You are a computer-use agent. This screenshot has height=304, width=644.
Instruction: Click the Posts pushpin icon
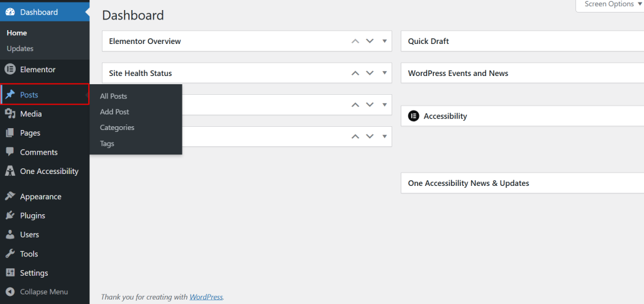point(10,95)
